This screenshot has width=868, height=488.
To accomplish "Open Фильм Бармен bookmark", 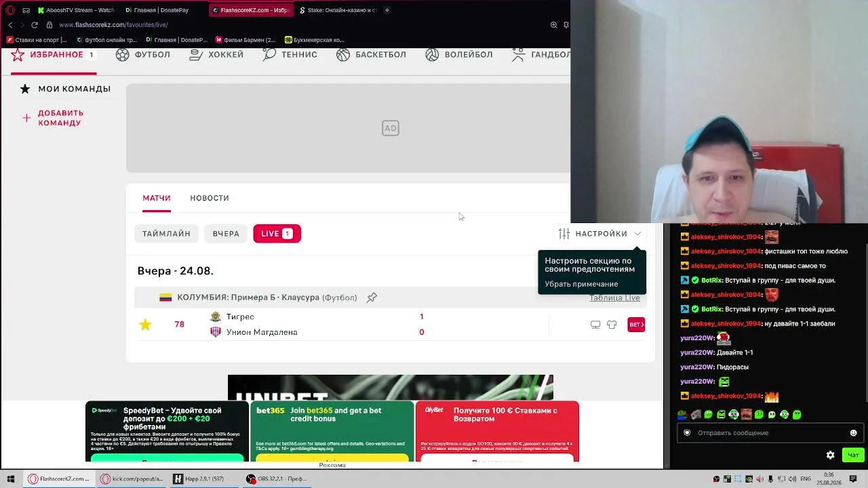I will coord(245,40).
